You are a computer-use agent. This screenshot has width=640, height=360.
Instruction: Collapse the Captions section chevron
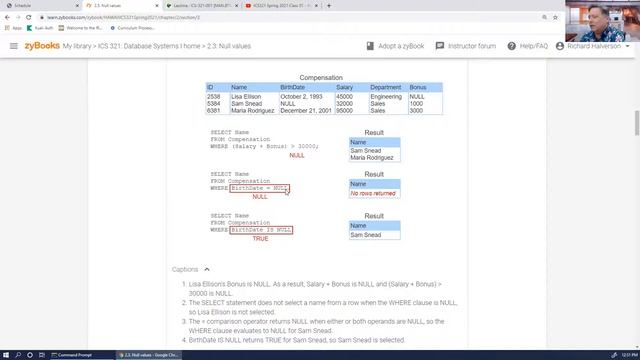click(207, 269)
